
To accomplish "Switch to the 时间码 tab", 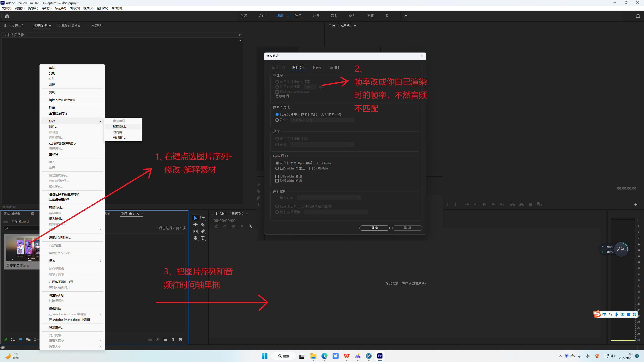I will point(317,67).
